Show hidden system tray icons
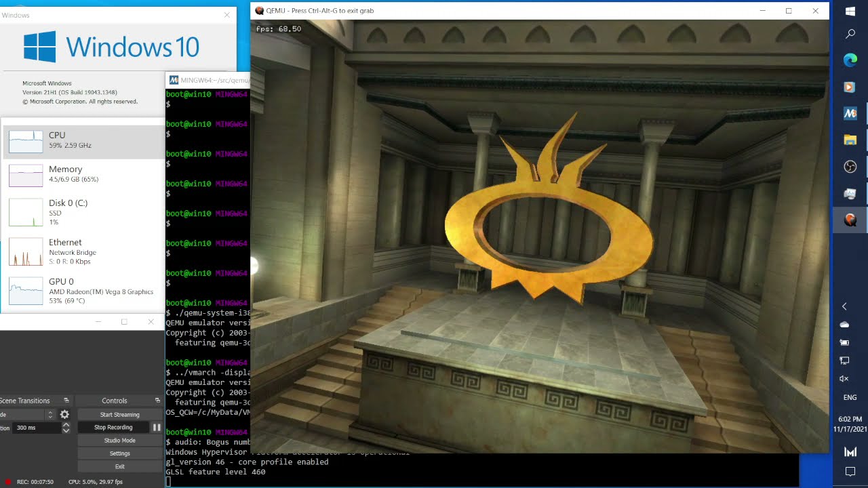This screenshot has height=488, width=868. click(844, 306)
